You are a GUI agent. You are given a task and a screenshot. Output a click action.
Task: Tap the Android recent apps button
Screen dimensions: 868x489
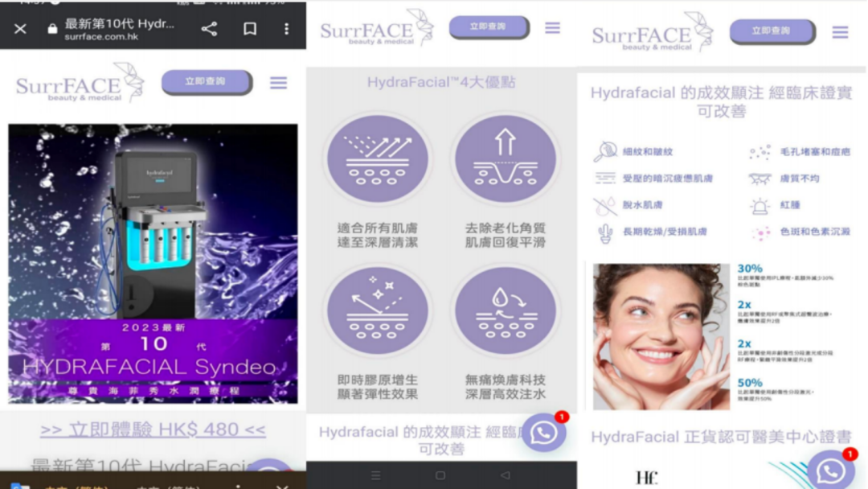click(x=376, y=475)
